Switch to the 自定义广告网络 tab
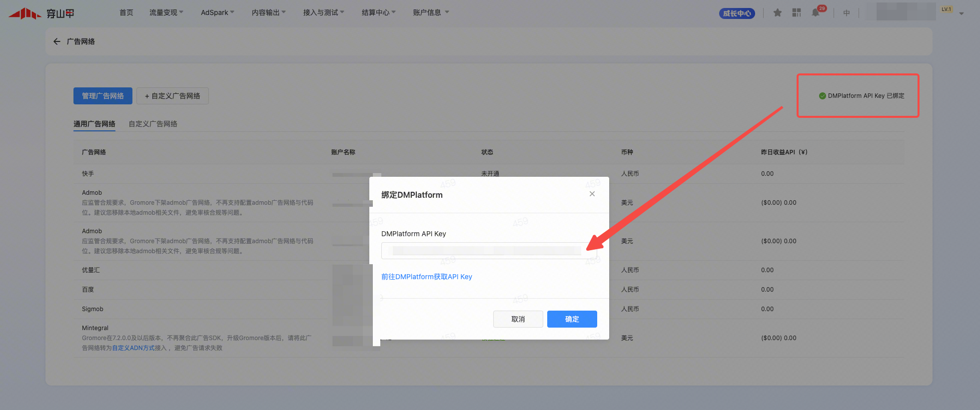 click(x=153, y=124)
